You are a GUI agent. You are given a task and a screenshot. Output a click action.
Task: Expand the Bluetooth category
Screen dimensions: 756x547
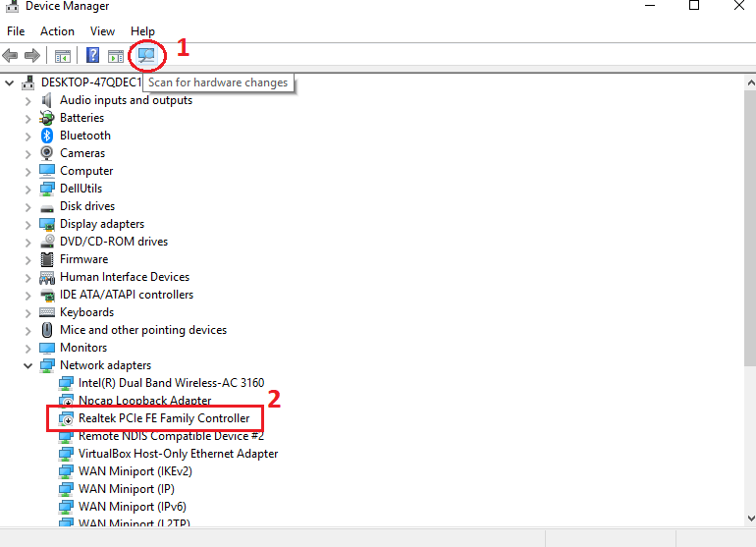[x=27, y=137]
